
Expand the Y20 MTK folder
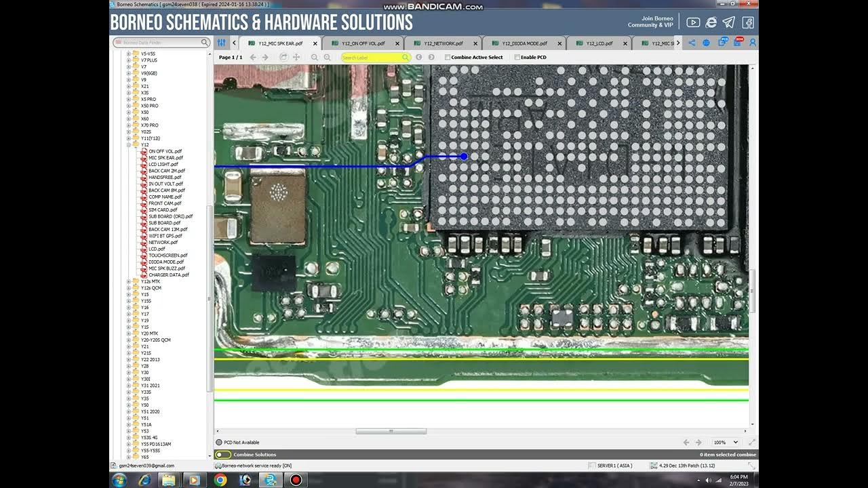(x=129, y=333)
